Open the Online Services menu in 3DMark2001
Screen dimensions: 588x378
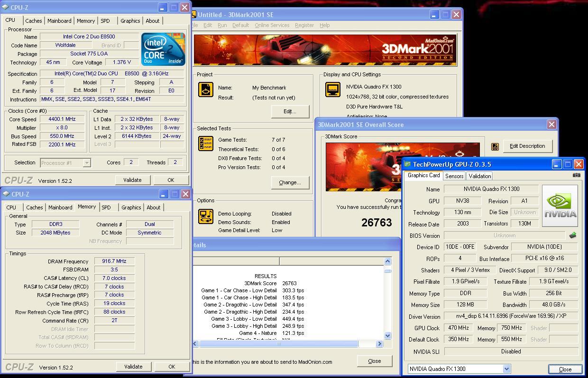[272, 25]
